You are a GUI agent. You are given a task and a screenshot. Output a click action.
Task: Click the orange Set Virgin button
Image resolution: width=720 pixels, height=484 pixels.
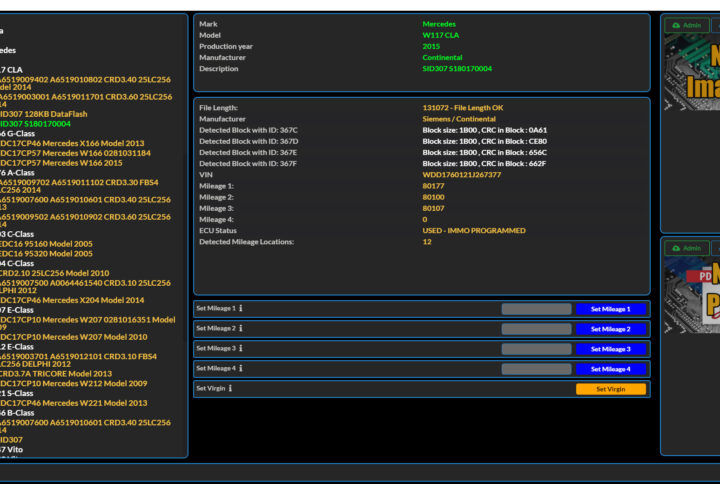610,389
